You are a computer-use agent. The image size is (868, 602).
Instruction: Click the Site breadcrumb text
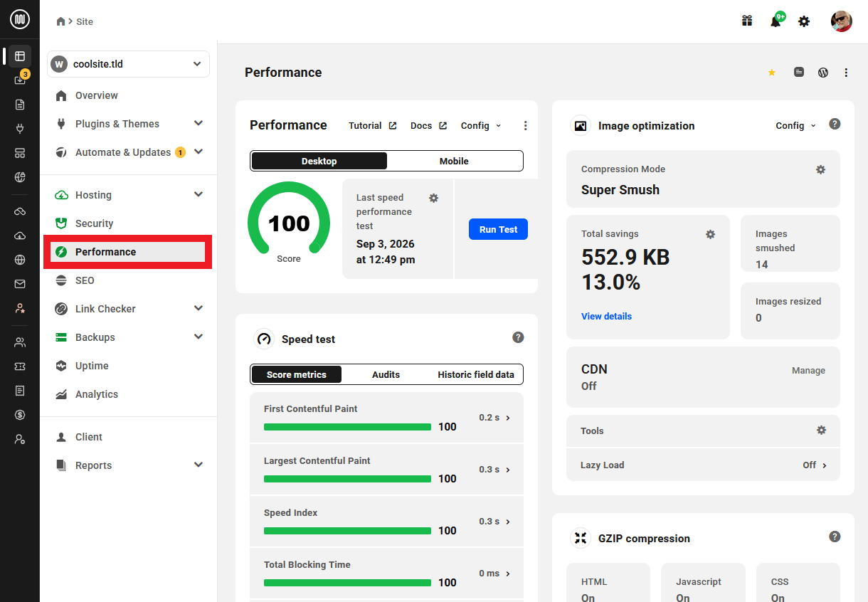85,21
